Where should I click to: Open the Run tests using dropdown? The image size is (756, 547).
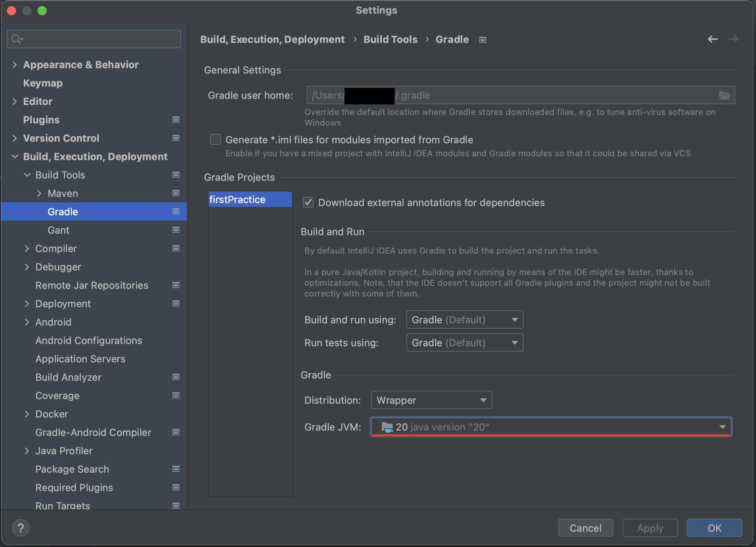[x=465, y=343]
